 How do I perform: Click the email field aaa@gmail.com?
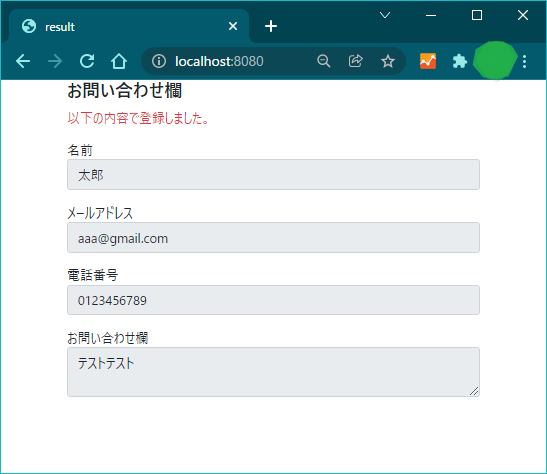[x=274, y=238]
